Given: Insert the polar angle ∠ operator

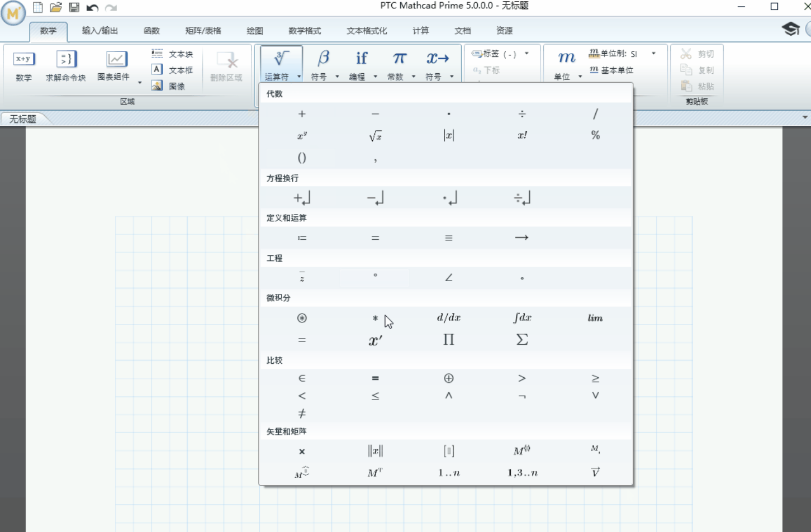Looking at the screenshot, I should [x=448, y=278].
